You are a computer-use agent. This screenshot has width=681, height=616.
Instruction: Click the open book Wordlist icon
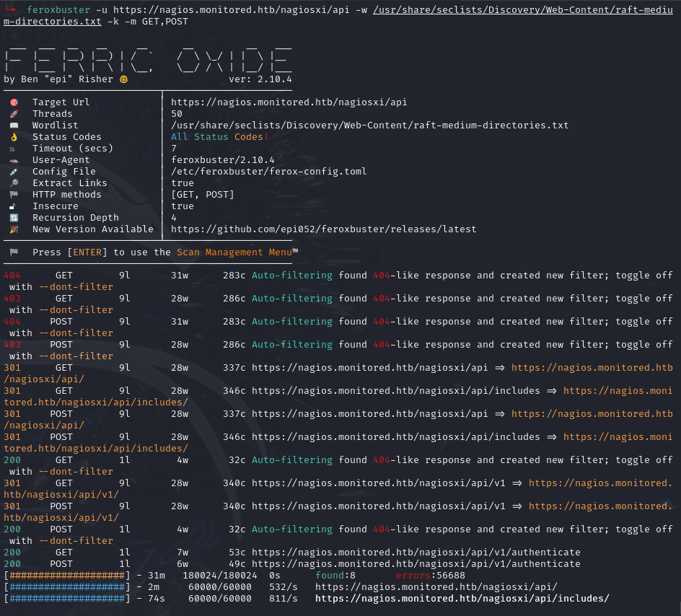coord(13,125)
